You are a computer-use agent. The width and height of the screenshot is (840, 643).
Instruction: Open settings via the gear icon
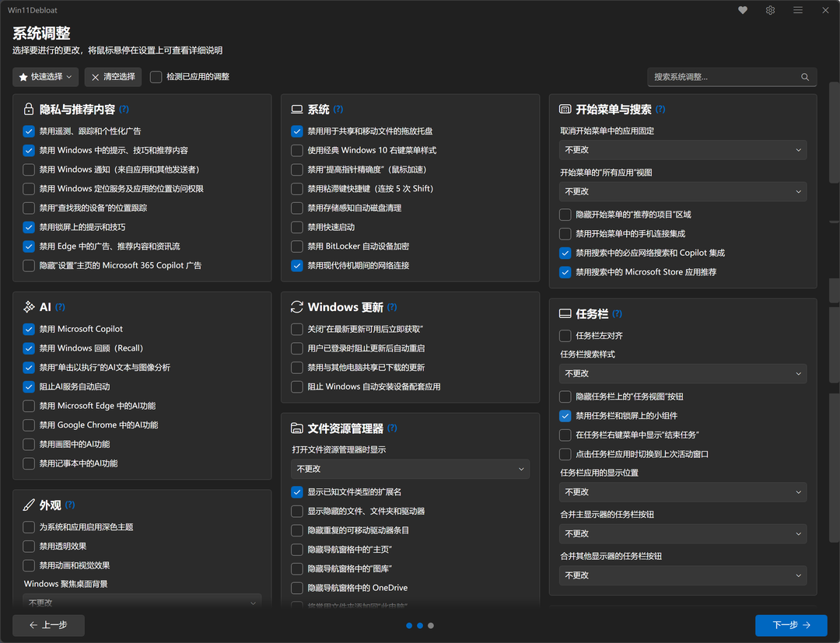click(770, 10)
